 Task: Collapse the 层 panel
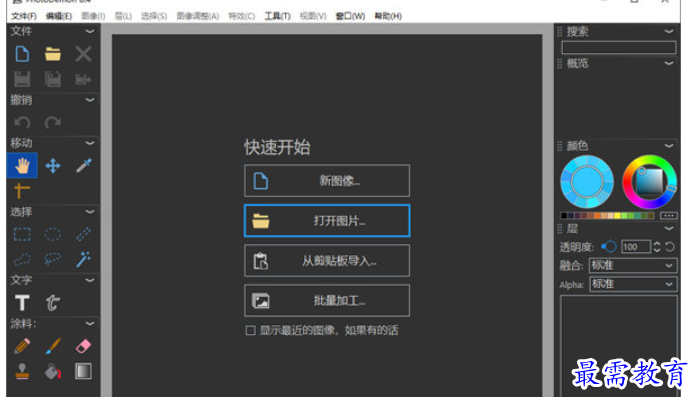coord(668,228)
